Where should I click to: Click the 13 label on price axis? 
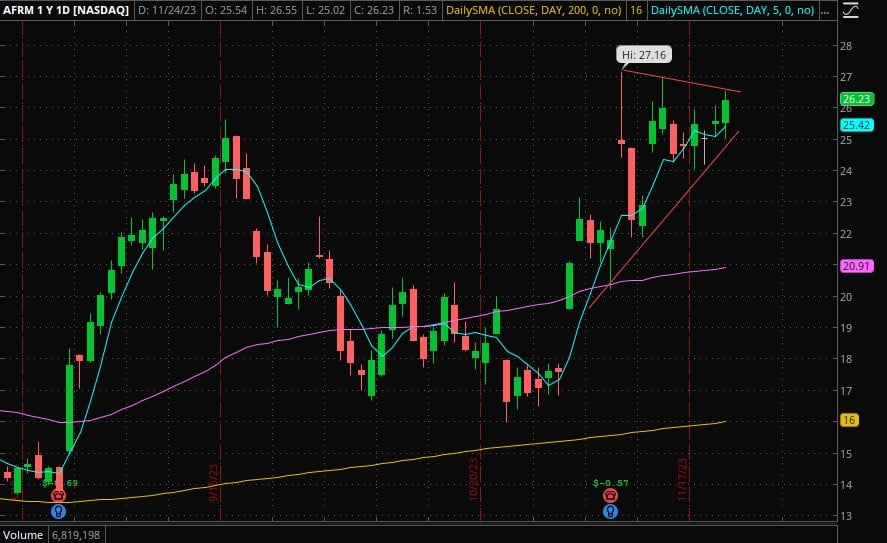click(x=846, y=516)
